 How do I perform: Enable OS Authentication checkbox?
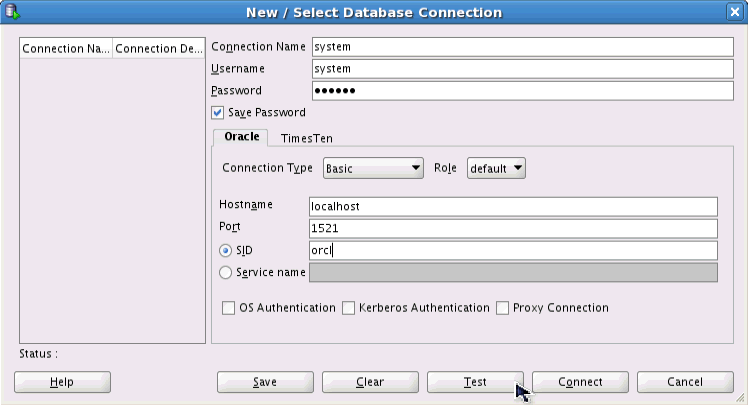click(229, 308)
